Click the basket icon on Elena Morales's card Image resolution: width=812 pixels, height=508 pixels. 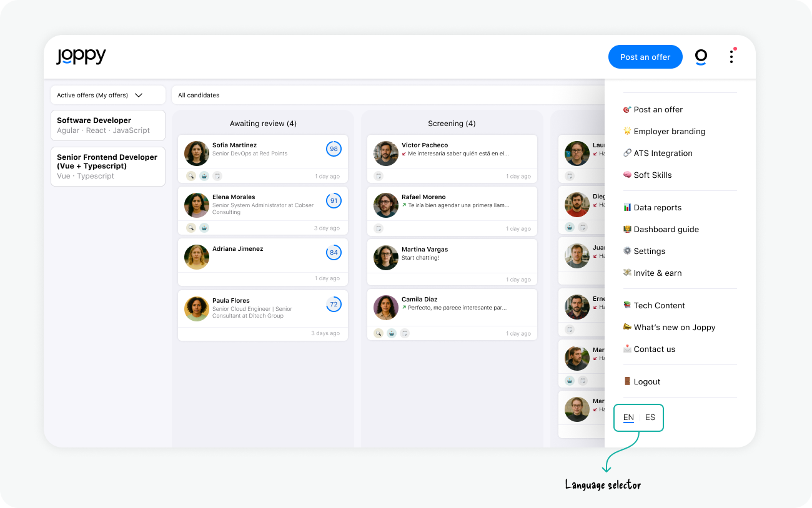click(204, 228)
